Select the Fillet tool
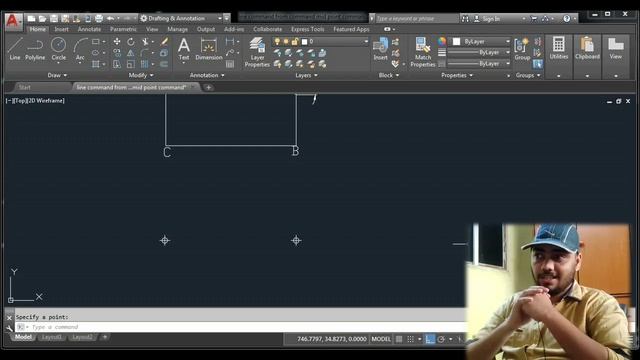The height and width of the screenshot is (360, 640). (144, 53)
